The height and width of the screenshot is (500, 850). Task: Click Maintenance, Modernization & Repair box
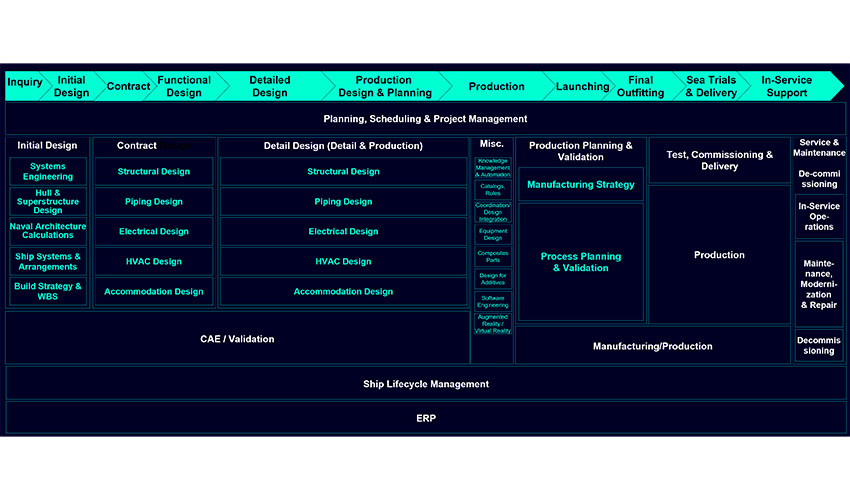pos(819,284)
